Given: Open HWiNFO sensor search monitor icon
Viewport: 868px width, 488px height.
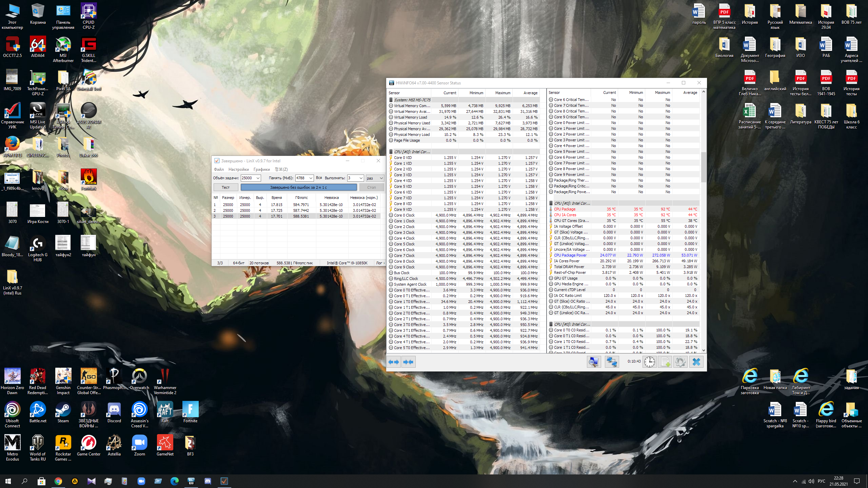Looking at the screenshot, I should 594,362.
